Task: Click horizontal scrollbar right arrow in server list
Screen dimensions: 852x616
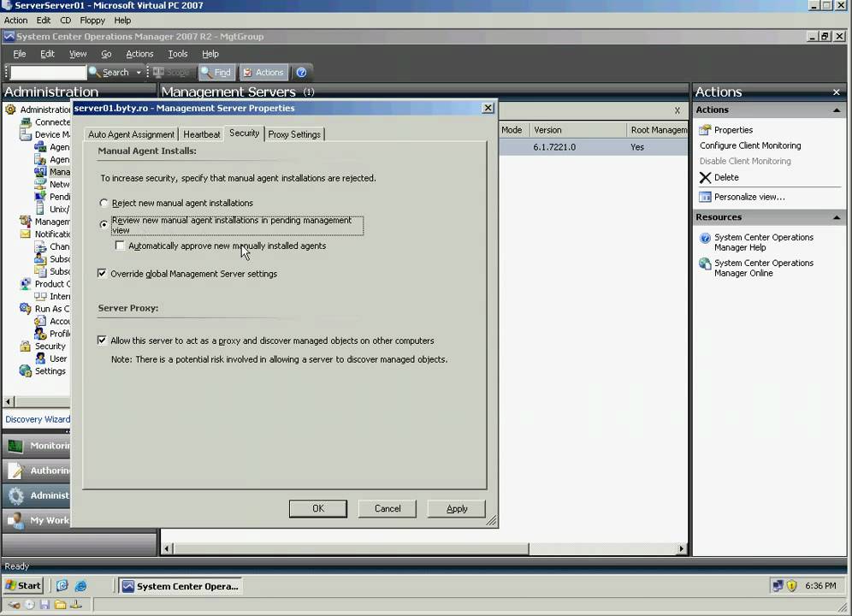Action: 682,548
